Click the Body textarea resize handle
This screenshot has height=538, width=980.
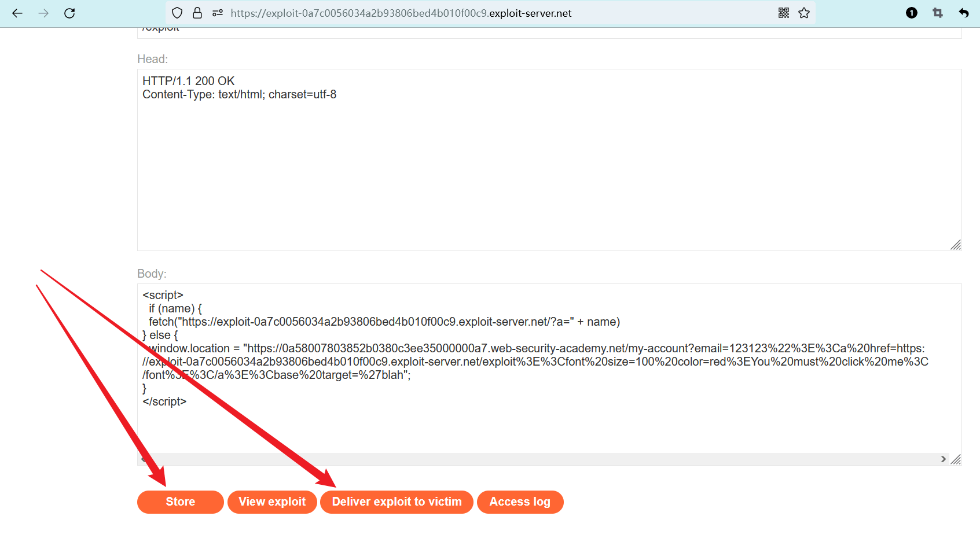[956, 459]
